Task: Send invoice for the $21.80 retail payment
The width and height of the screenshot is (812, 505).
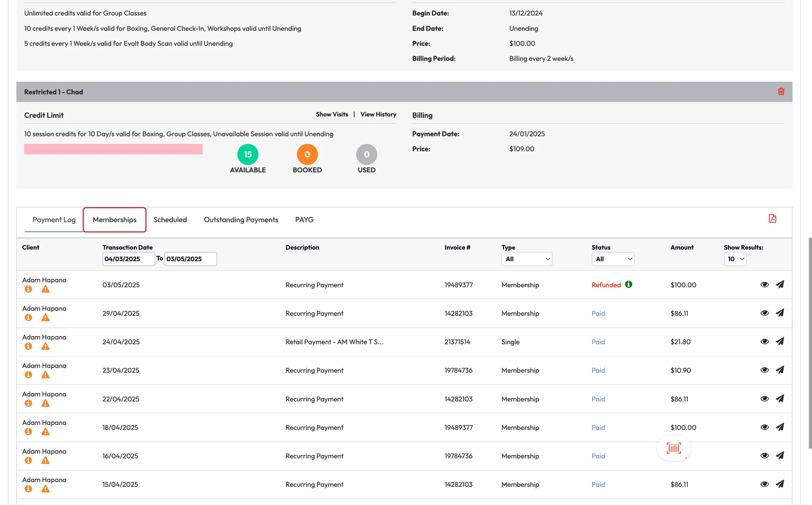Action: pos(779,342)
